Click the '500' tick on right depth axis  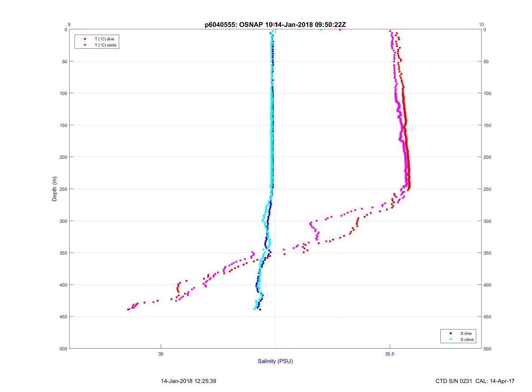[488, 349]
